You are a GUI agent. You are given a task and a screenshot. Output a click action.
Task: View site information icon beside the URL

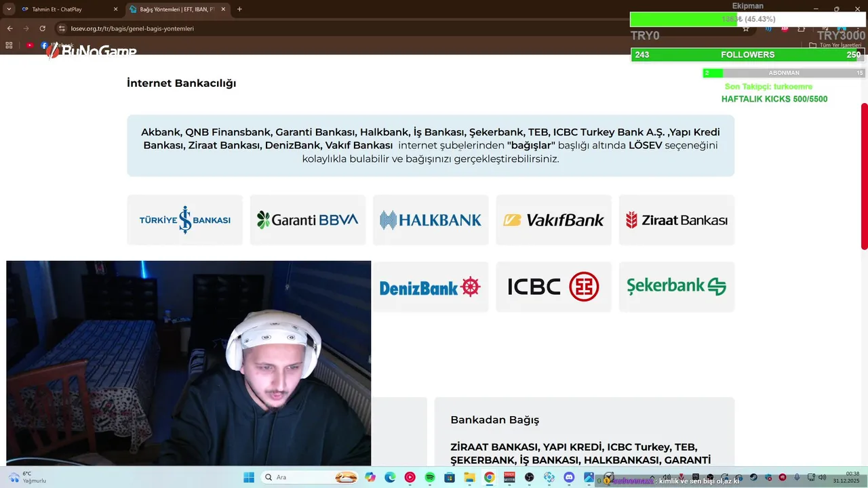point(62,28)
